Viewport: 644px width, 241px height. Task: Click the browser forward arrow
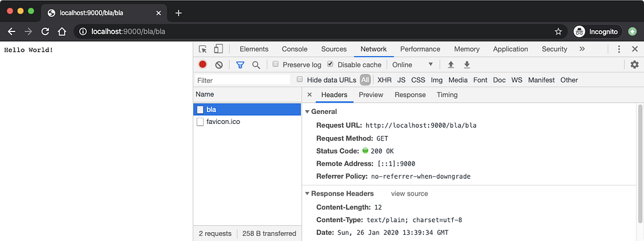pyautogui.click(x=28, y=31)
